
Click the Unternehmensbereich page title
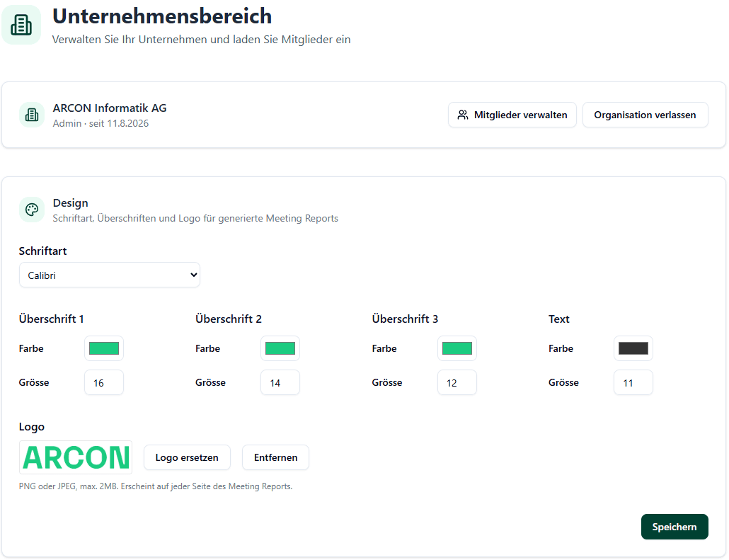tap(162, 16)
